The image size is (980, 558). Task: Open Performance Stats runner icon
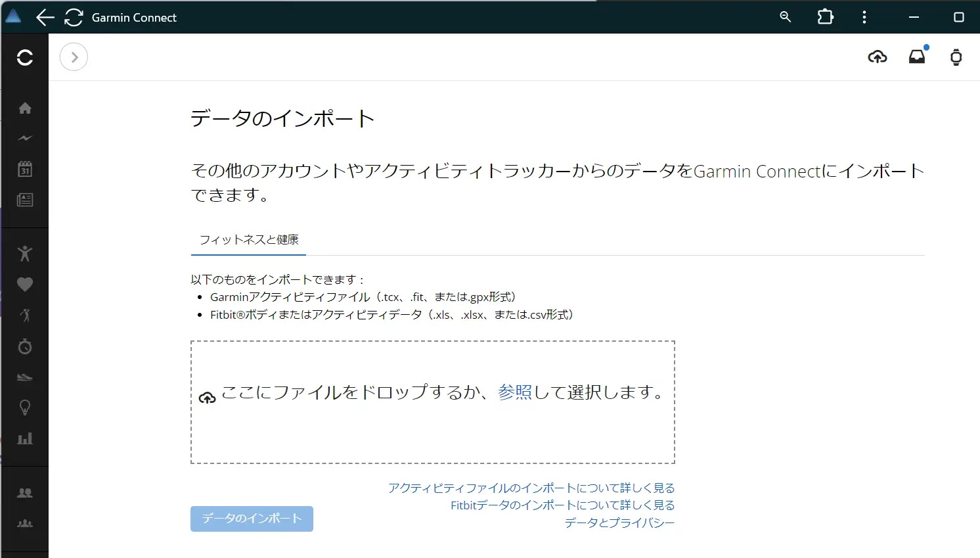25,315
